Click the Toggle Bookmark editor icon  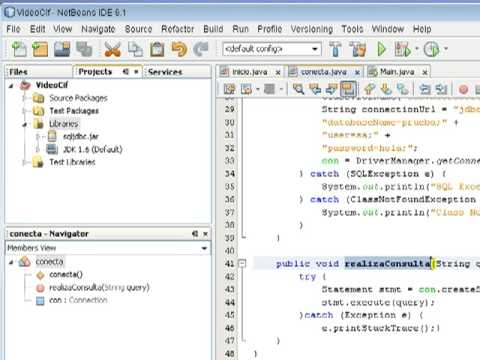(402, 89)
